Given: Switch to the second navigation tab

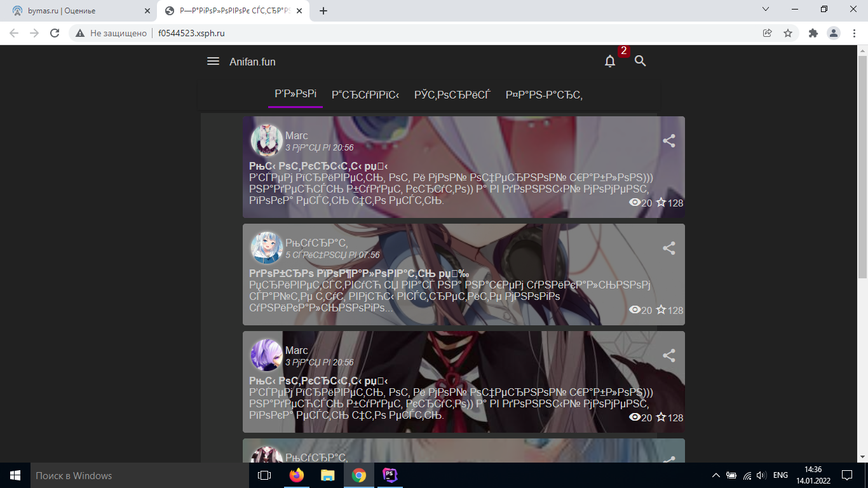Looking at the screenshot, I should pos(365,95).
